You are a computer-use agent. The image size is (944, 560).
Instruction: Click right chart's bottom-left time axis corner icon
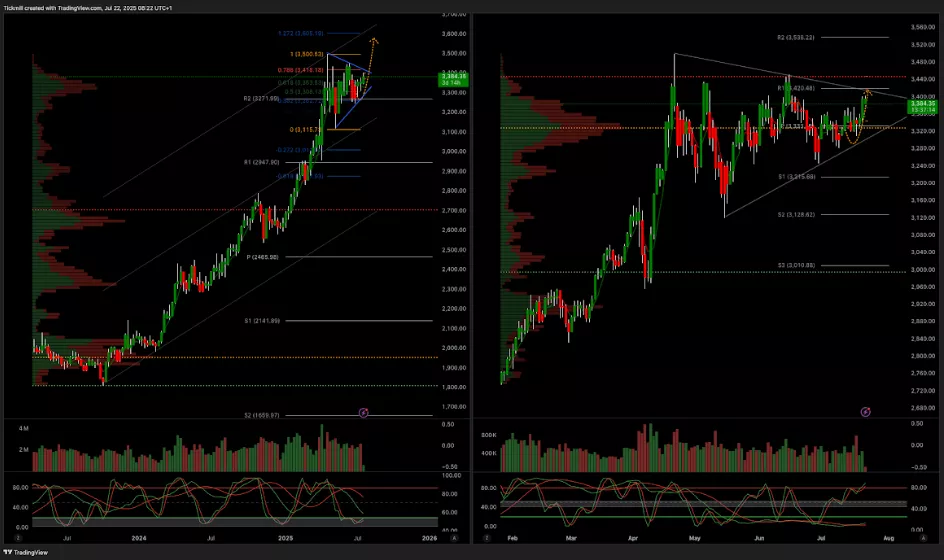click(485, 538)
